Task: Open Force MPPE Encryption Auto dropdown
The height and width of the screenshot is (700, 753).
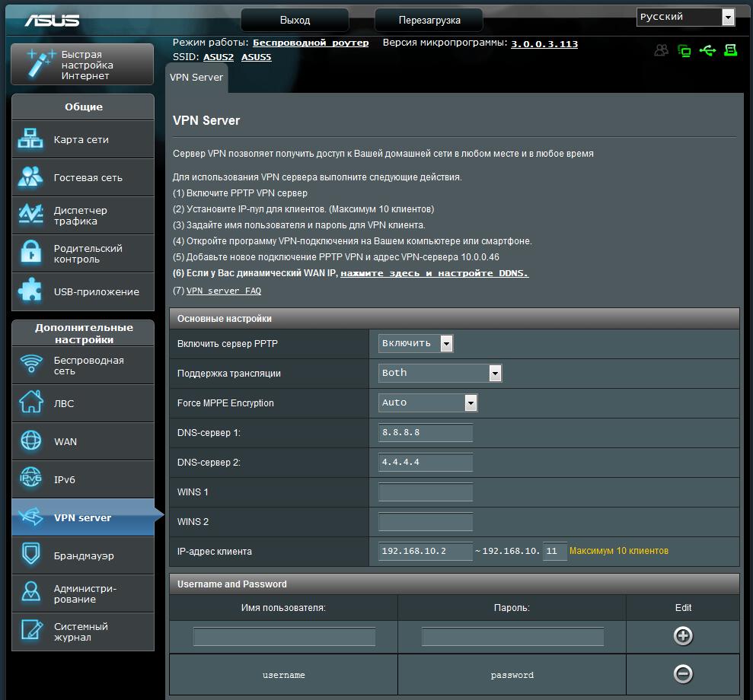Action: click(428, 403)
